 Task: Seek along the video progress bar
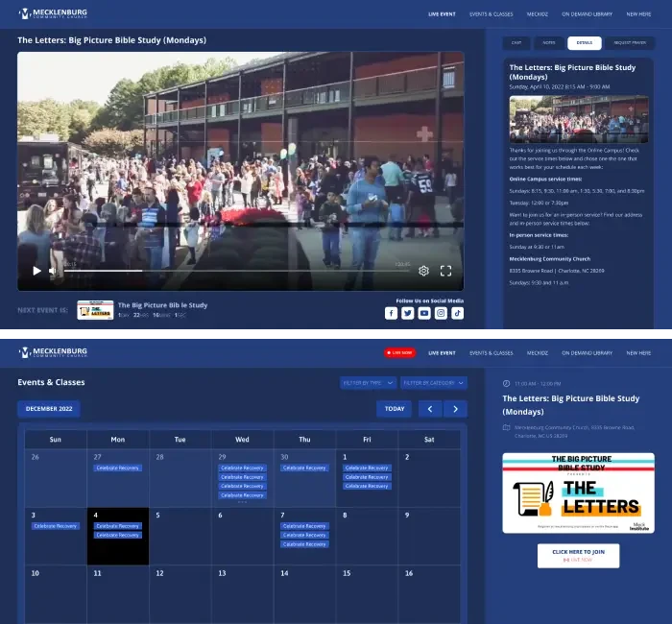click(x=236, y=271)
